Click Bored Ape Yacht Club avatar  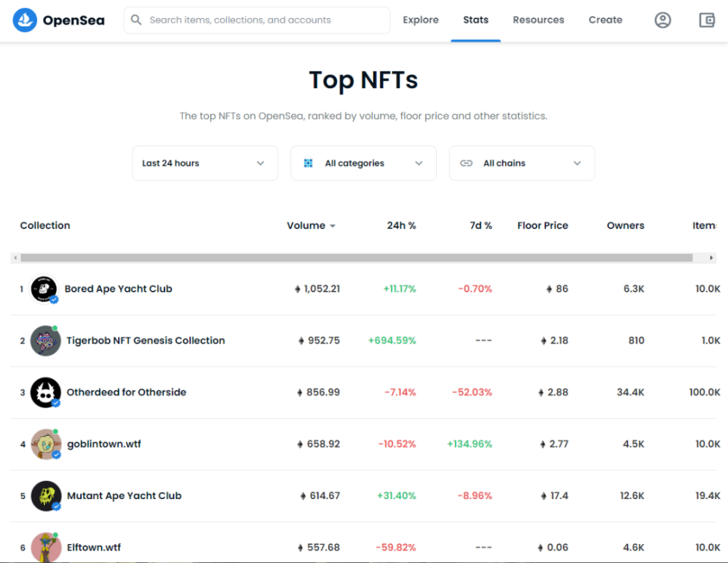44,289
